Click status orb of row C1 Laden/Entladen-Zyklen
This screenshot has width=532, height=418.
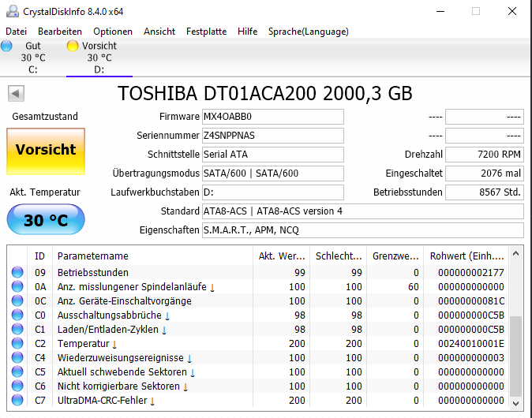click(17, 329)
